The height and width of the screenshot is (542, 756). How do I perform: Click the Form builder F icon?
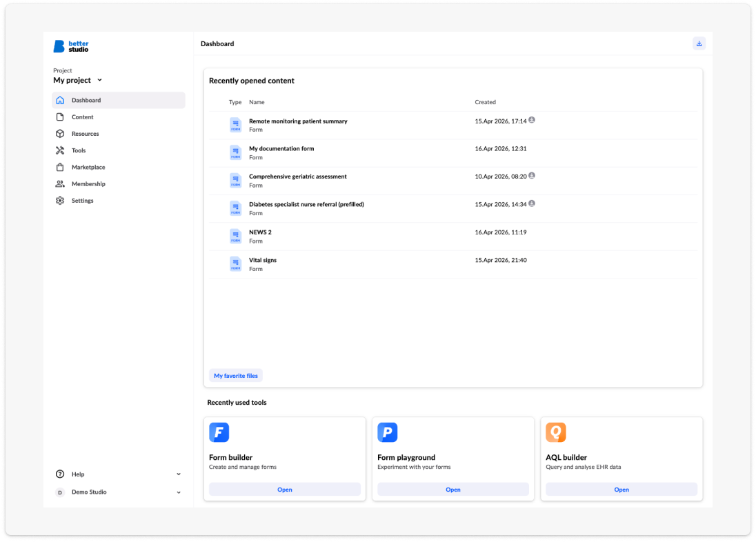pos(219,432)
